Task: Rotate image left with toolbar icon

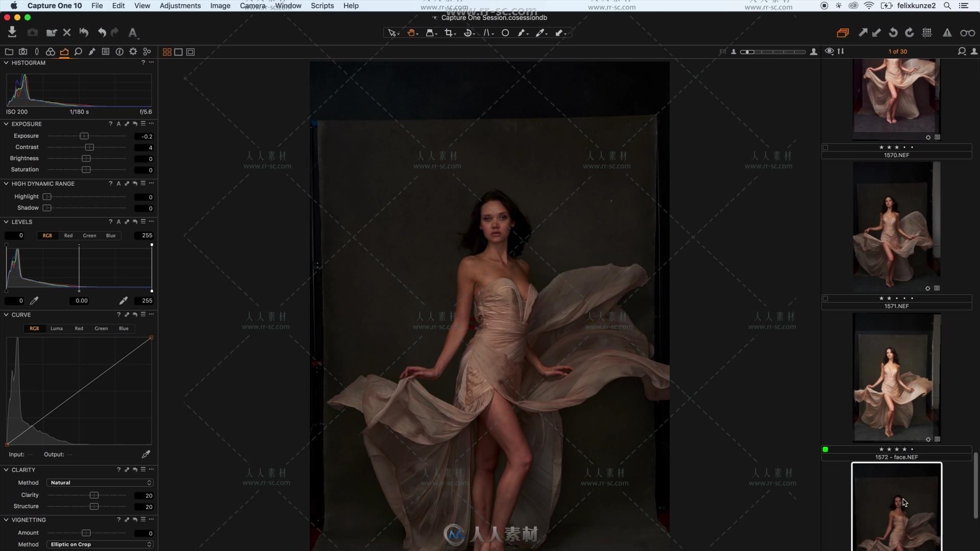Action: [893, 33]
